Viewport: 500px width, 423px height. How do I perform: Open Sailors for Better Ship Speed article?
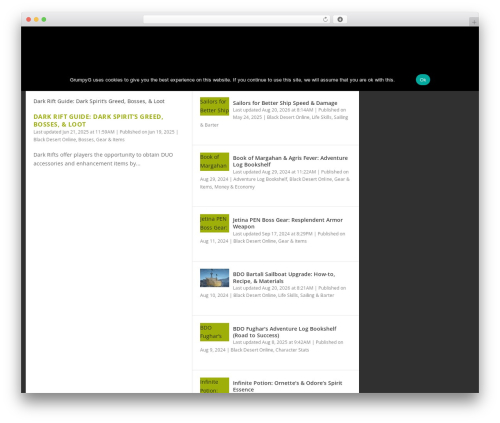(x=285, y=103)
